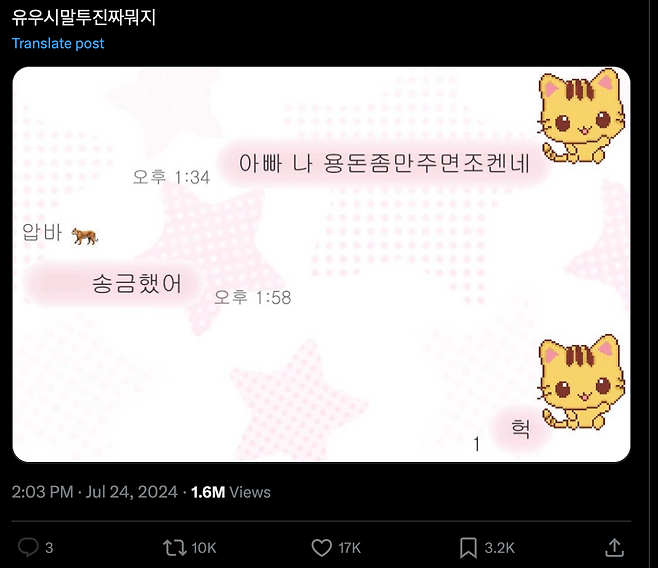This screenshot has width=658, height=568.
Task: Click the top orange cat sticker
Action: click(x=581, y=116)
